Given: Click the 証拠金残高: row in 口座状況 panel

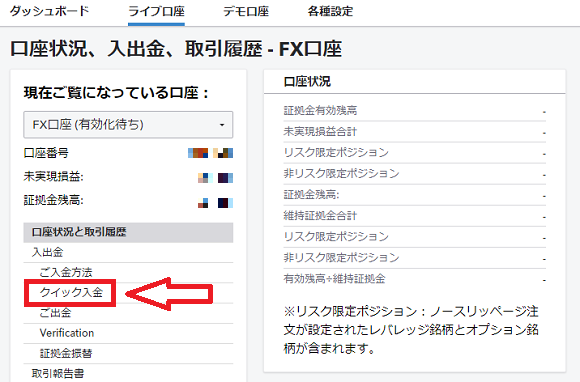Looking at the screenshot, I should click(x=415, y=195).
